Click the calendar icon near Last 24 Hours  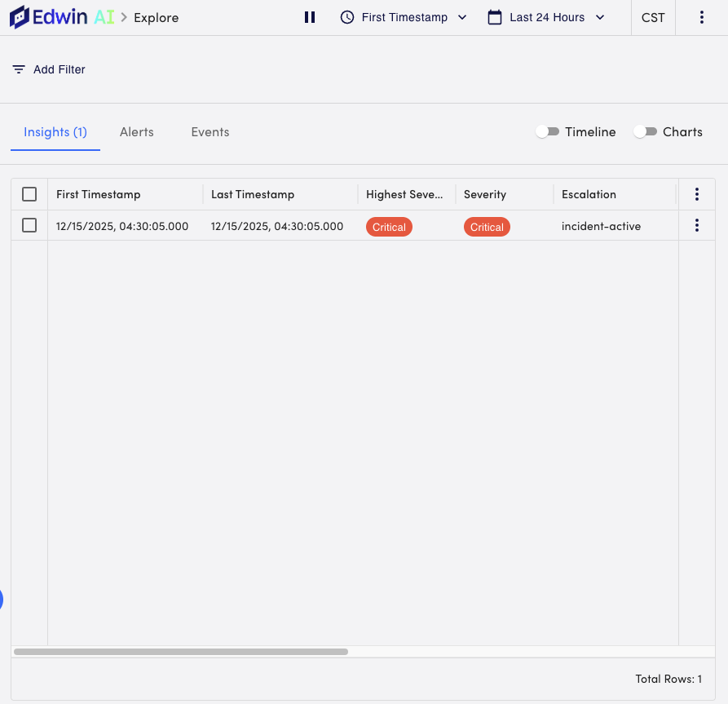point(495,16)
